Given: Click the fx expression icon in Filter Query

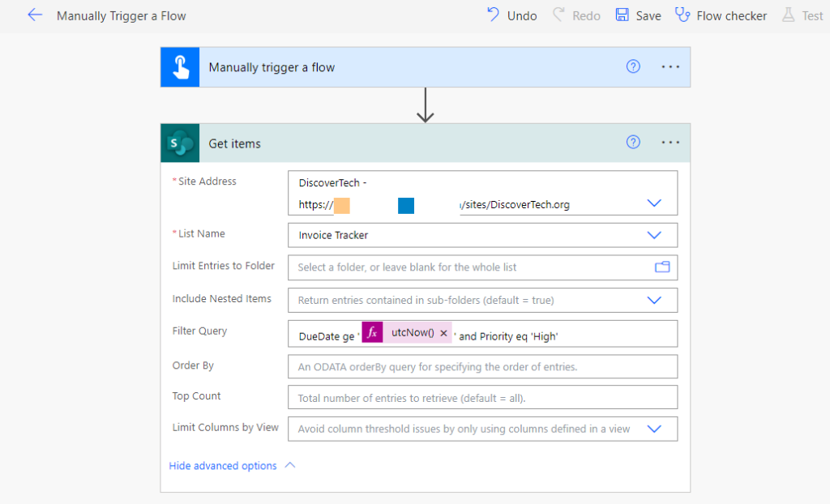Looking at the screenshot, I should 372,332.
